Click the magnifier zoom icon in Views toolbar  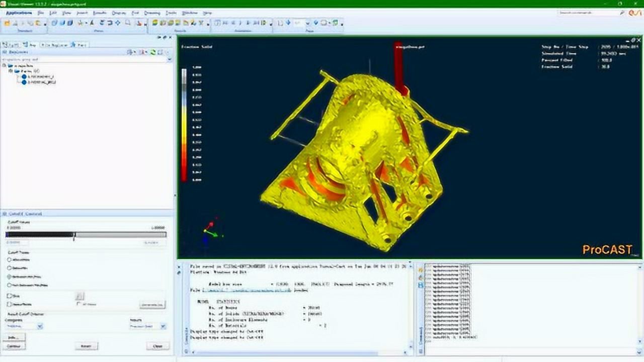(x=128, y=23)
